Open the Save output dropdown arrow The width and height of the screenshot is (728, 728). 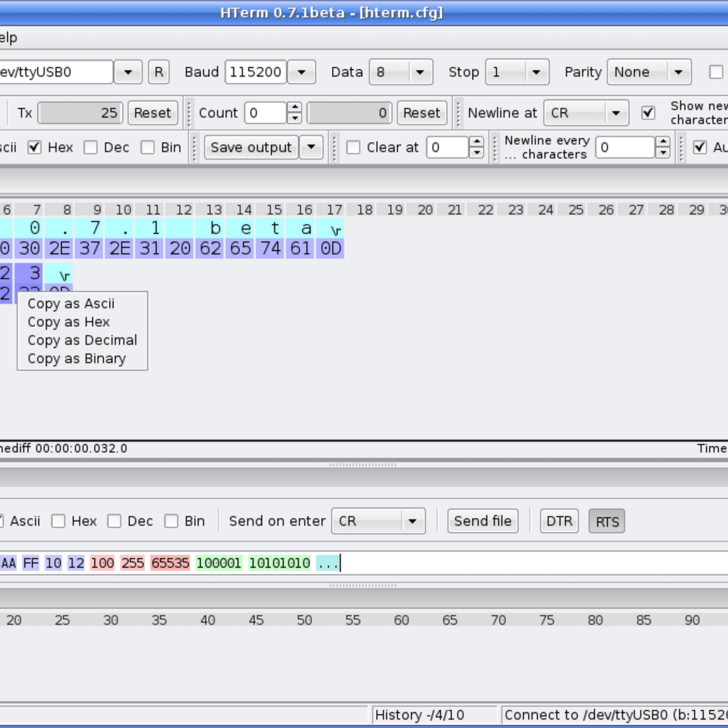coord(311,147)
